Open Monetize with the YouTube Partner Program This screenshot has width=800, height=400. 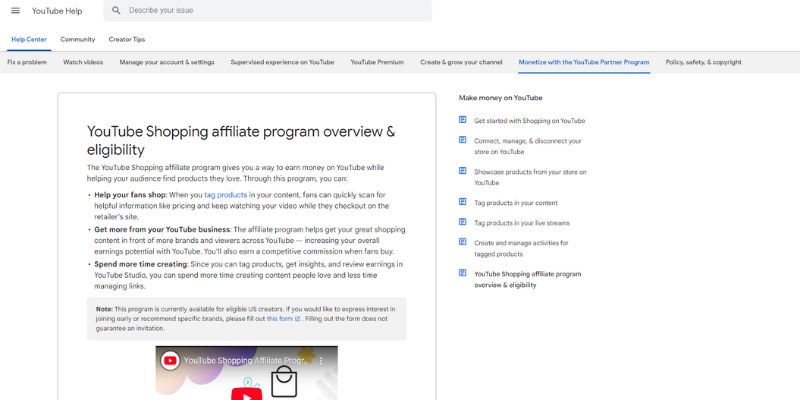click(584, 62)
